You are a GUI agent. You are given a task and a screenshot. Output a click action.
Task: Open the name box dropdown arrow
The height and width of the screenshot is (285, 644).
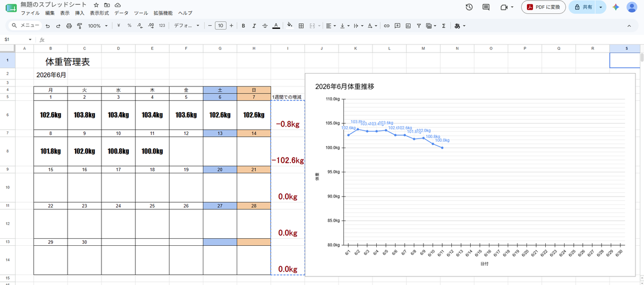tap(31, 39)
